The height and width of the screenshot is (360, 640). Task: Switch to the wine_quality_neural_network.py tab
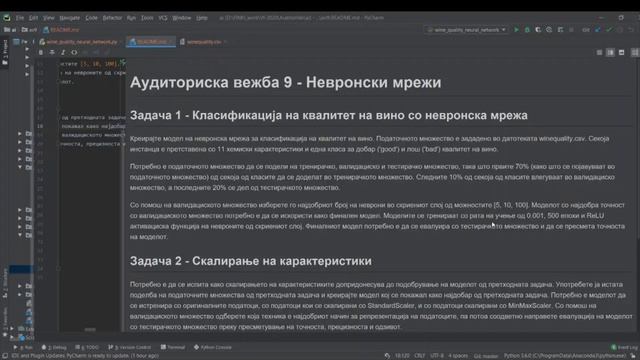[79, 42]
